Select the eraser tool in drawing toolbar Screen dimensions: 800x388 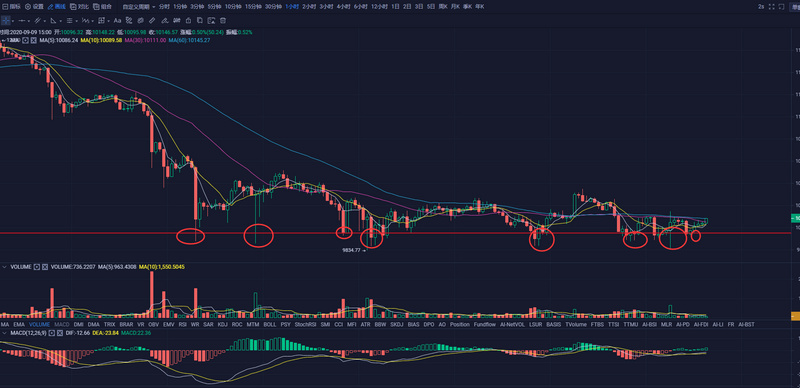164,20
